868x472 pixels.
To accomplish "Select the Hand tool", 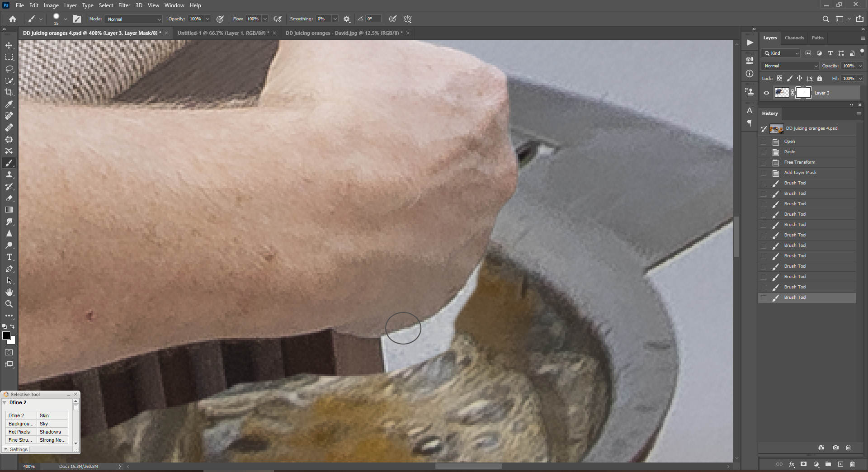I will pos(9,292).
